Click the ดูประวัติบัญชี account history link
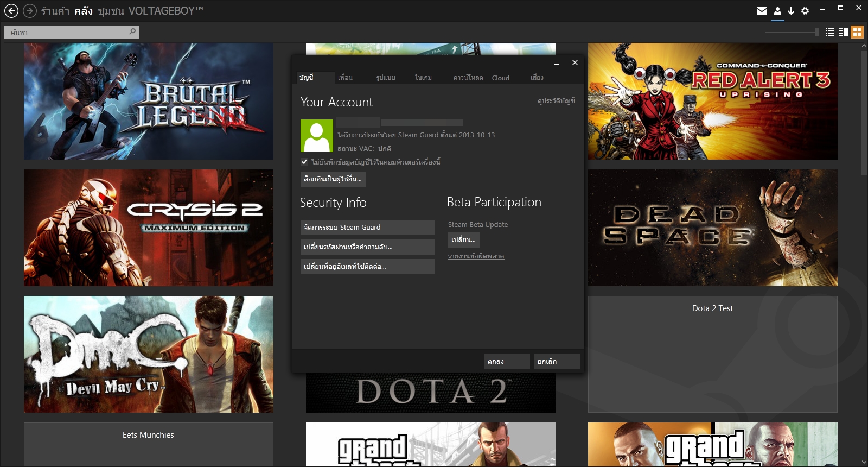This screenshot has height=467, width=868. [556, 101]
